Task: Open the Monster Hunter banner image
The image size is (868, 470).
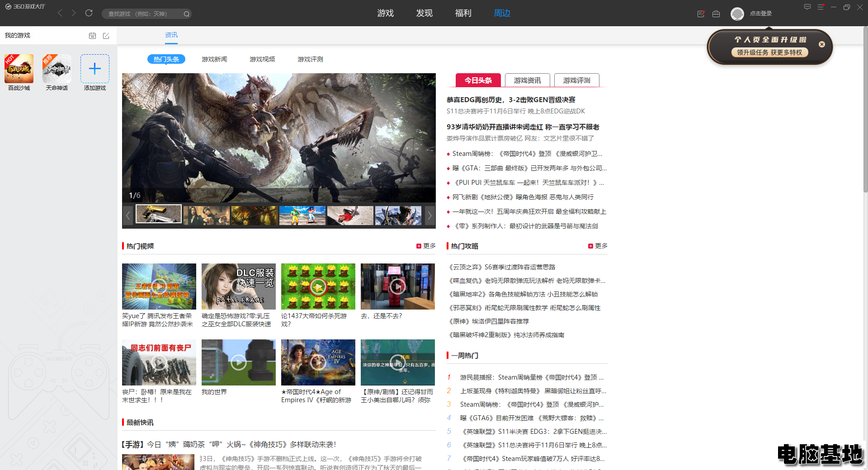Action: click(279, 138)
